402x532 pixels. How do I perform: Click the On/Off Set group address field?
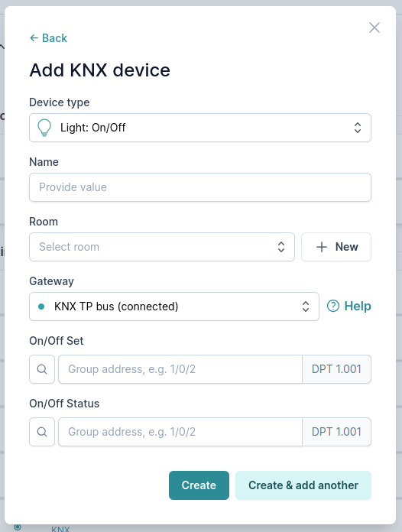180,369
